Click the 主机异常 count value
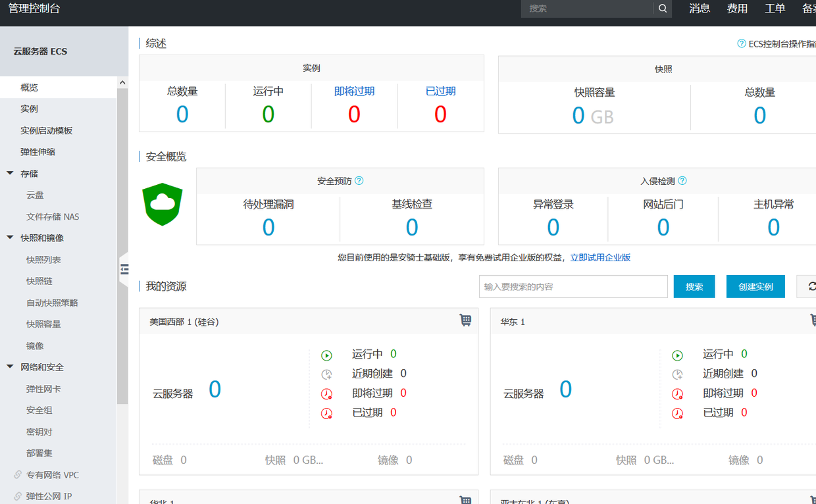The image size is (816, 504). pos(774,227)
